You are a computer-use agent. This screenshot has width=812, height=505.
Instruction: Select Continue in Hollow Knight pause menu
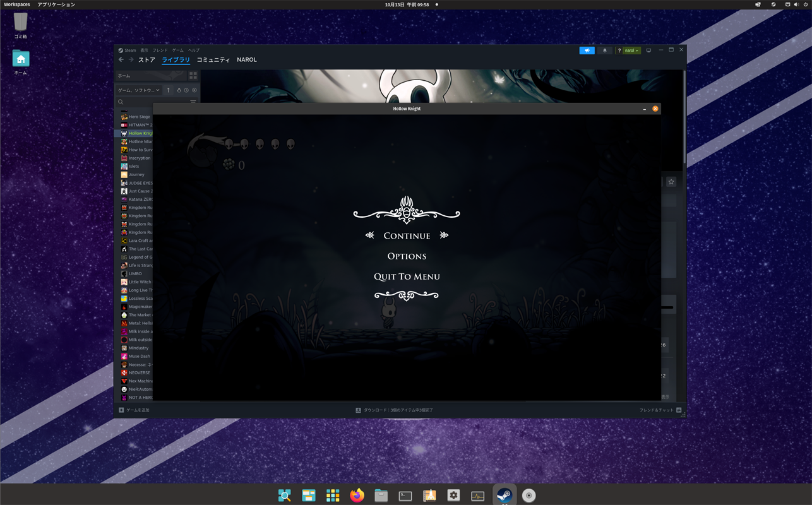pyautogui.click(x=407, y=236)
